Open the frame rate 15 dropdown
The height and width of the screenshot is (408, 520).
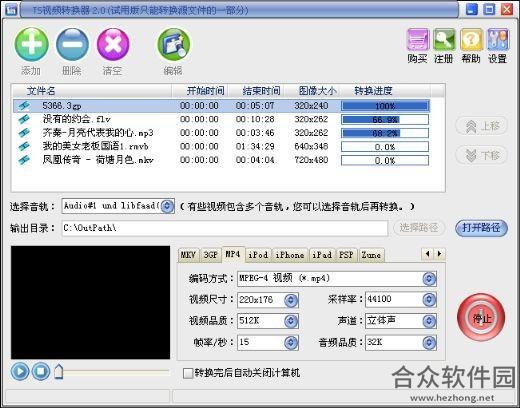click(x=291, y=342)
